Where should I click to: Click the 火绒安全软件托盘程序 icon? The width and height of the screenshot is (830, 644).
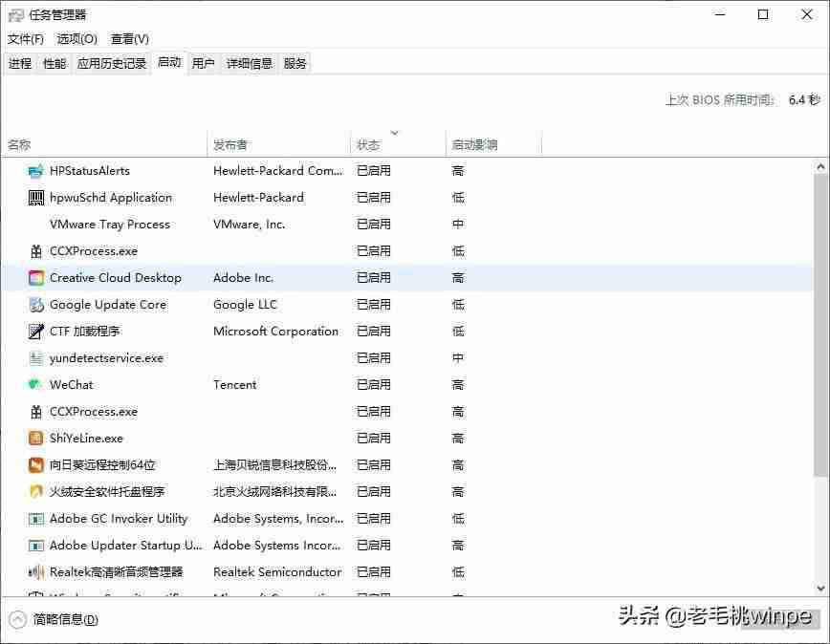[35, 492]
